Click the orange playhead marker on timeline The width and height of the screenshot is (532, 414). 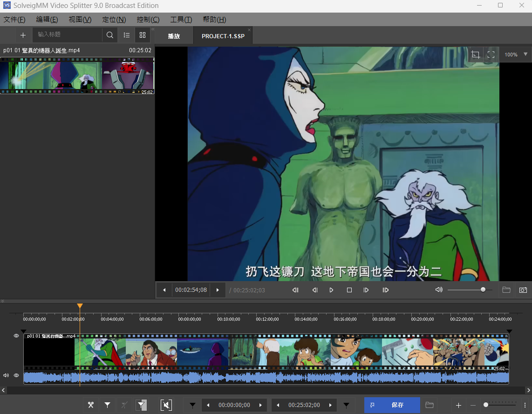(80, 306)
